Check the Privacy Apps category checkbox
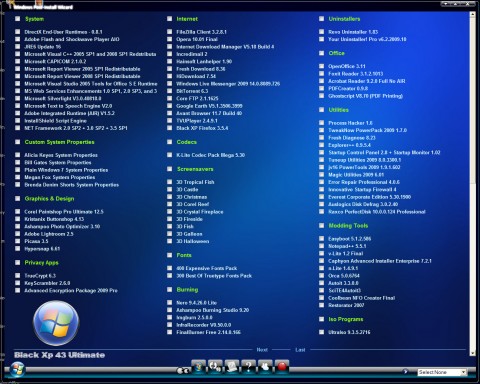This screenshot has width=480, height=384. point(18,263)
